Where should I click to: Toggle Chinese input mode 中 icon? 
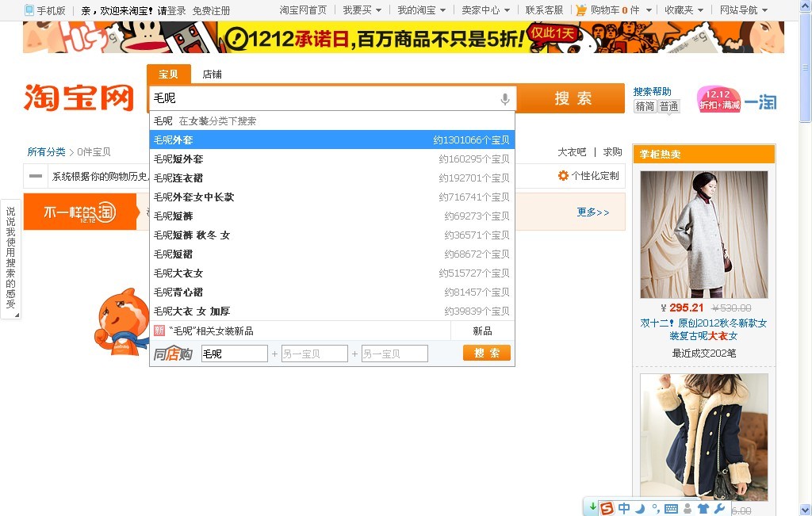(624, 508)
